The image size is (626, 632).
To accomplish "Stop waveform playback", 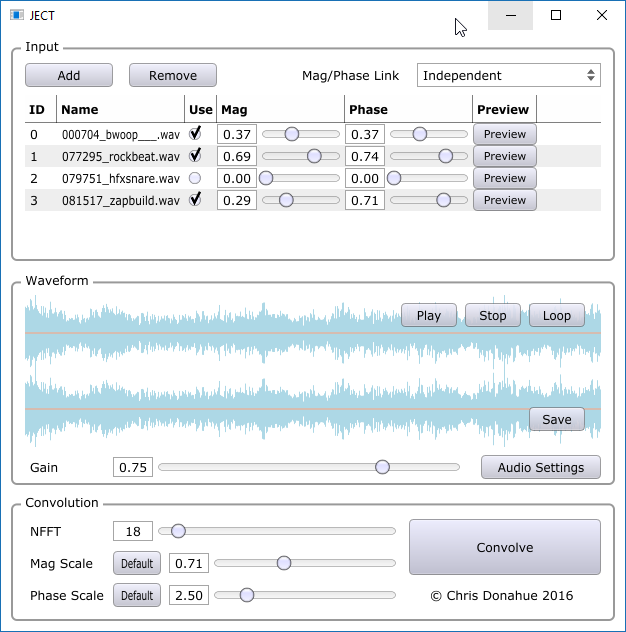I will [x=493, y=315].
